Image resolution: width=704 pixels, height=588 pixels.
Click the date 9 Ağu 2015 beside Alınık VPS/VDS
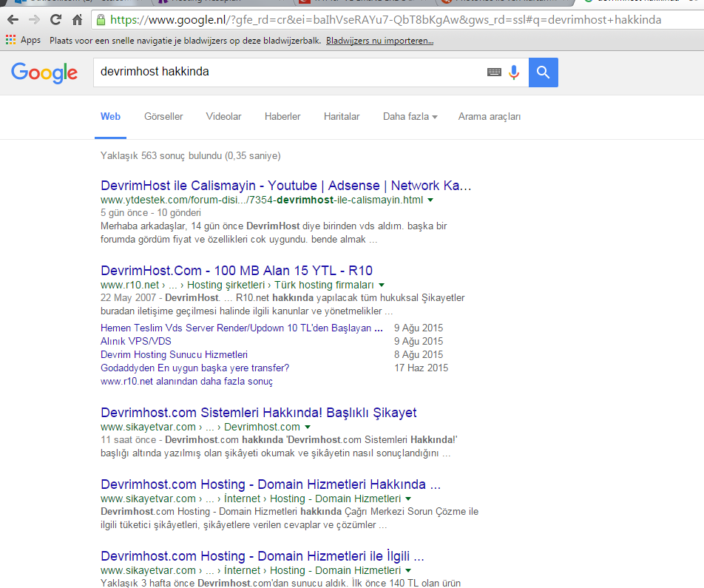pos(419,342)
